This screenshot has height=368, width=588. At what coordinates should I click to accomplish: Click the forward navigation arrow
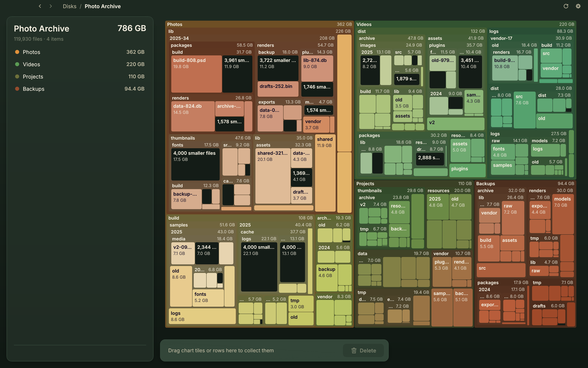click(x=51, y=6)
